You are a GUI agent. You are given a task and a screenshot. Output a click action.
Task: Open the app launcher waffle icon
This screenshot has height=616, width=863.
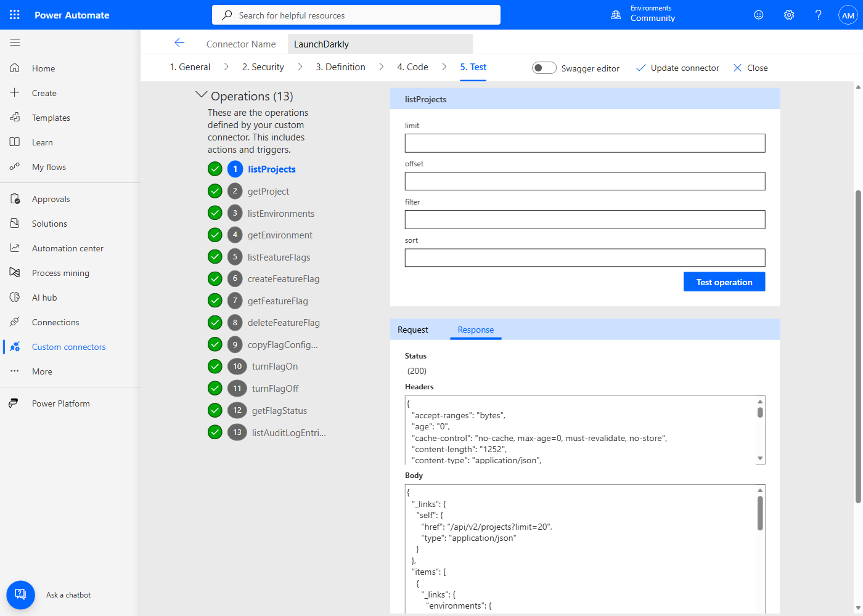coord(15,15)
